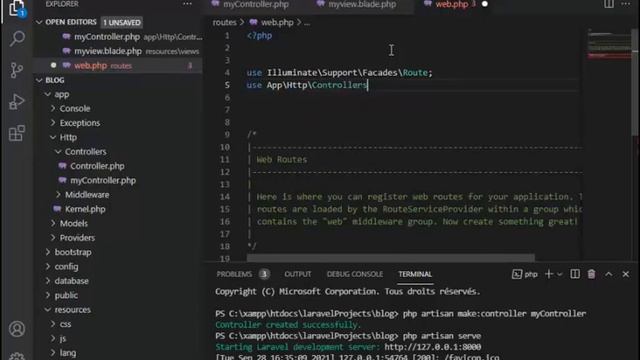This screenshot has width=640, height=360.
Task: Open Controller.php in file tree
Action: tap(97, 166)
